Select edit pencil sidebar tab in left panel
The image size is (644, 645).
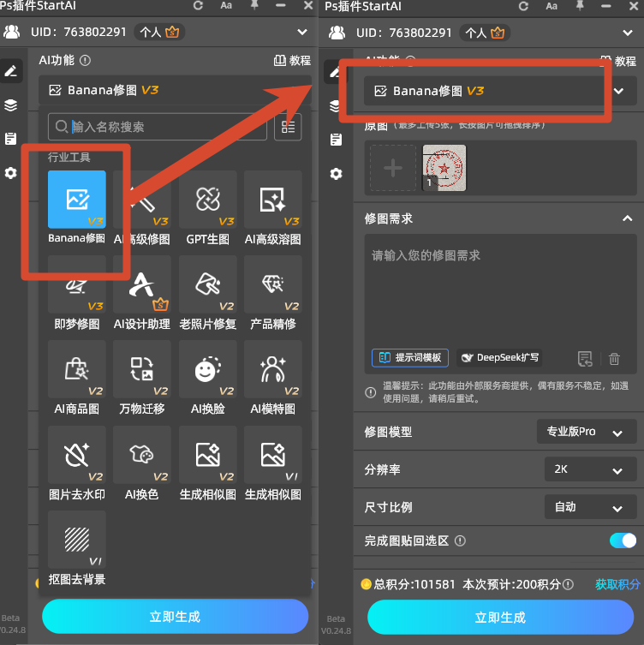10,71
